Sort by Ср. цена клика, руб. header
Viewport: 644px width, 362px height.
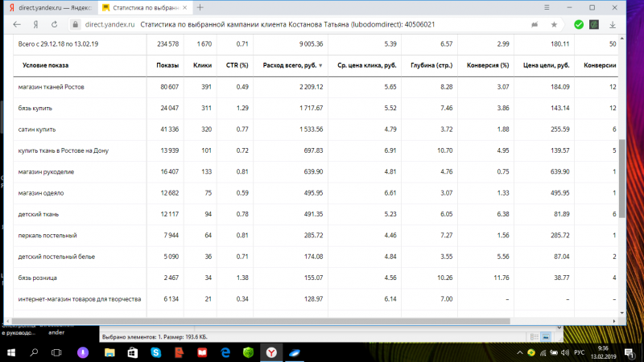pyautogui.click(x=367, y=65)
